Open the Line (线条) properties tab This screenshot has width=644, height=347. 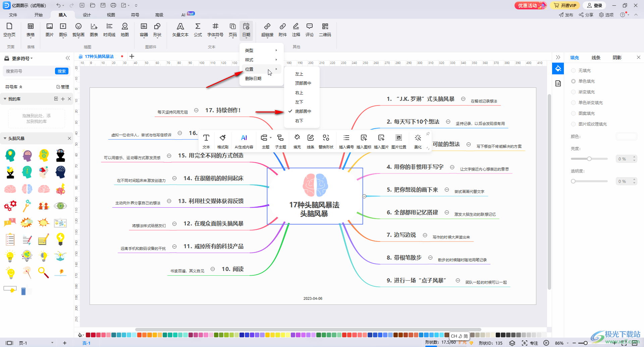(596, 58)
